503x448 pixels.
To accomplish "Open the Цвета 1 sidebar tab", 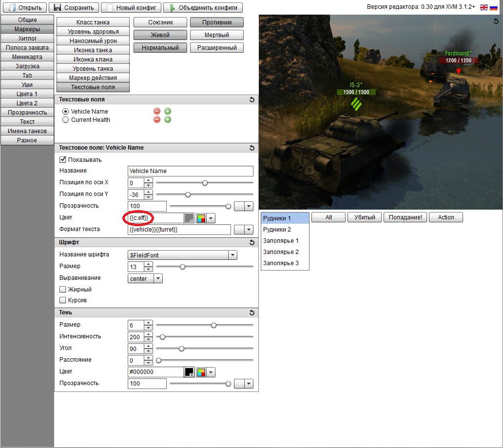I will pyautogui.click(x=27, y=94).
